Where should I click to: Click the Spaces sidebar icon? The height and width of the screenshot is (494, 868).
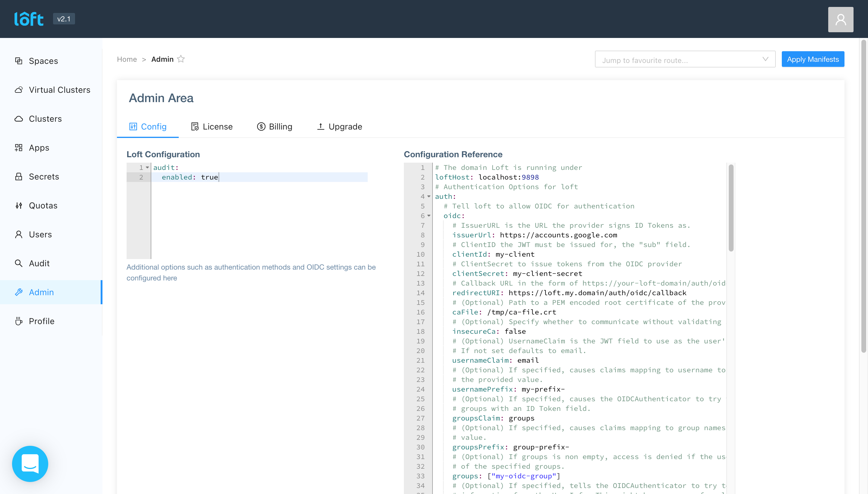[19, 61]
